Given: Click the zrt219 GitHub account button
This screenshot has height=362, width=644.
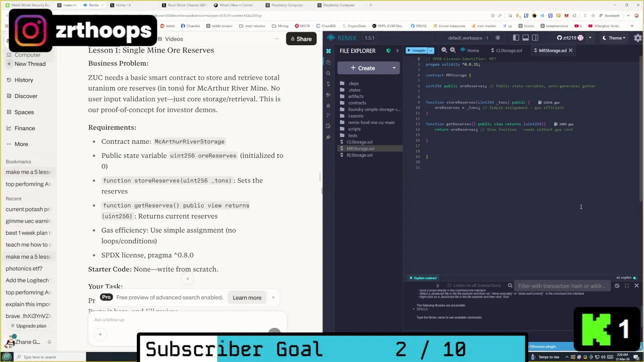Looking at the screenshot, I should [x=571, y=38].
